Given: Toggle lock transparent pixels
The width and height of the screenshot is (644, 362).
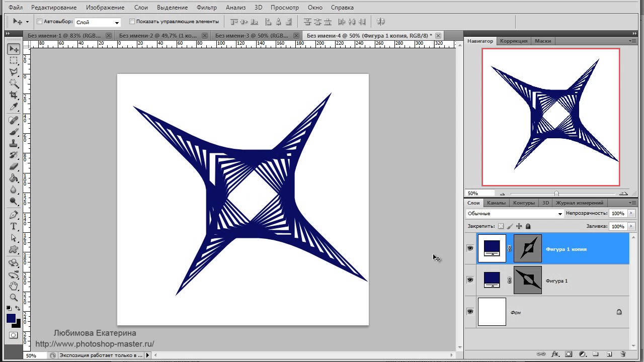Looking at the screenshot, I should pyautogui.click(x=501, y=226).
